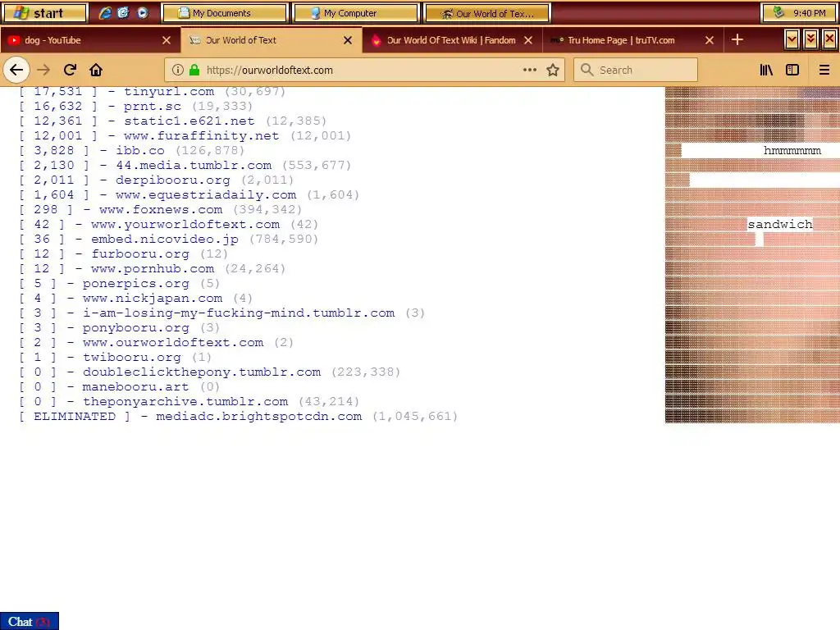
Task: Launch Internet Explorer from quick launch
Action: [x=105, y=13]
